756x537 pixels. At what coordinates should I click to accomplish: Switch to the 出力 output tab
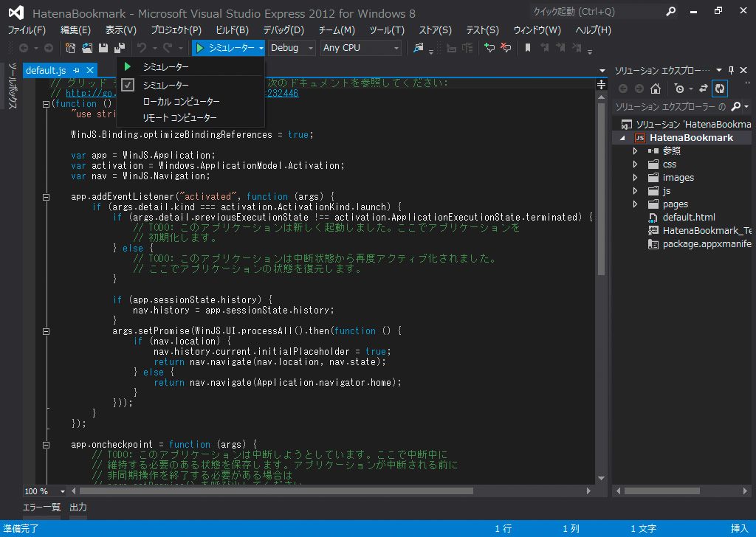coord(78,507)
